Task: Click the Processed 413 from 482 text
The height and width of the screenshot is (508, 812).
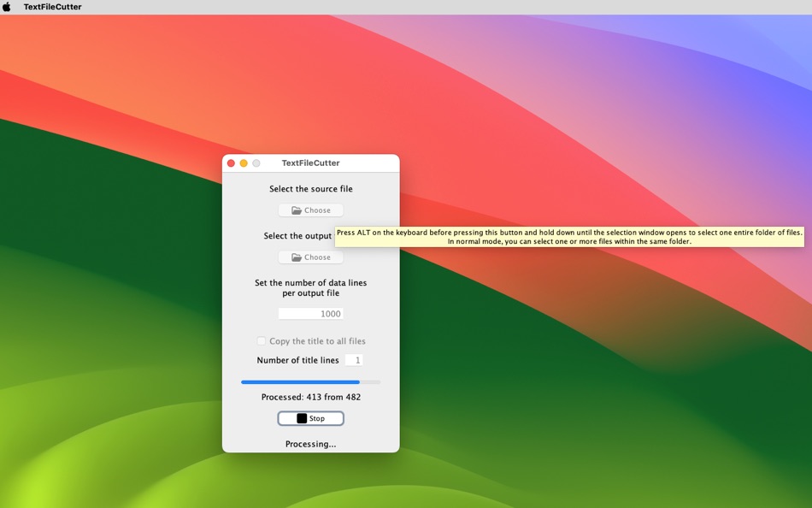Action: pos(311,397)
